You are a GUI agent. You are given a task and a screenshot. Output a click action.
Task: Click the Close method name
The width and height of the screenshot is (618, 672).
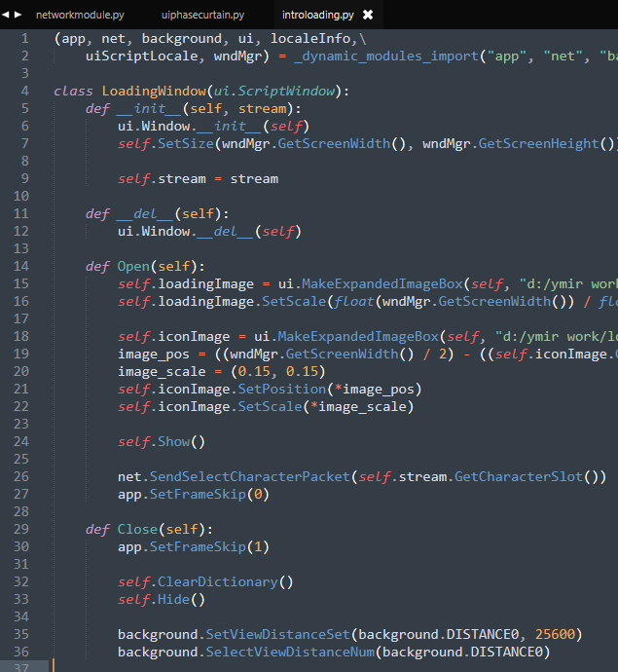click(x=137, y=529)
